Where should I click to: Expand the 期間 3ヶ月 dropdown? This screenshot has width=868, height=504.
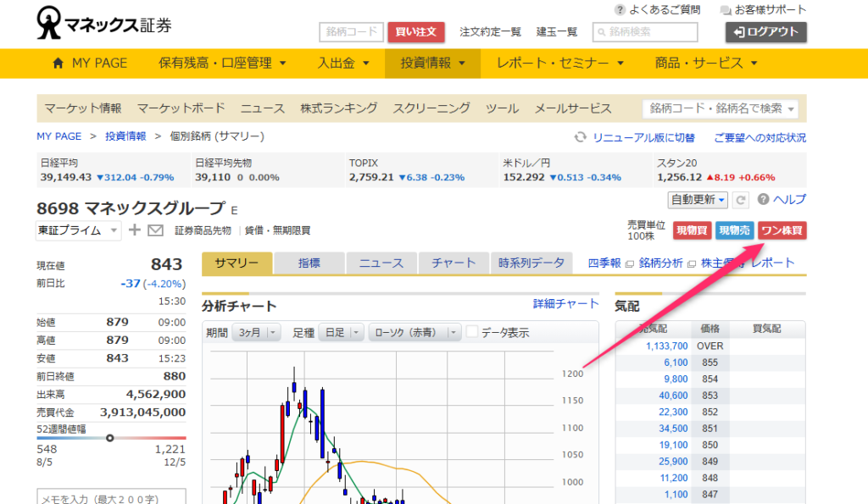[259, 333]
